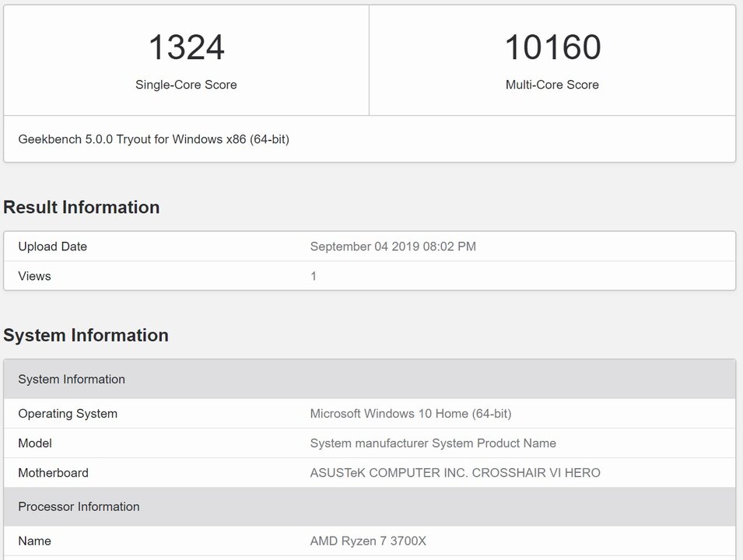The height and width of the screenshot is (560, 743).
Task: Click the Operating System label
Action: [68, 414]
